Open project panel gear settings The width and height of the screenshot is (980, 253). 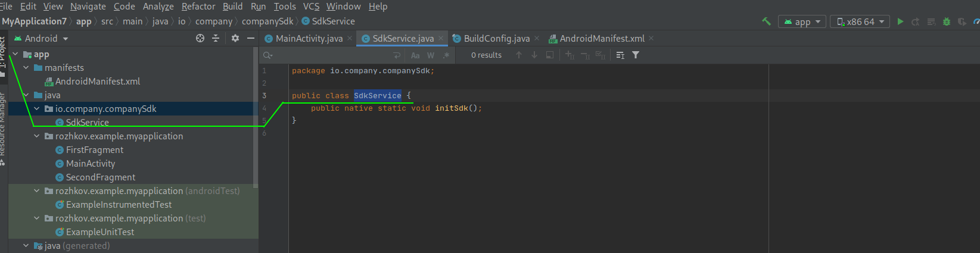click(235, 38)
